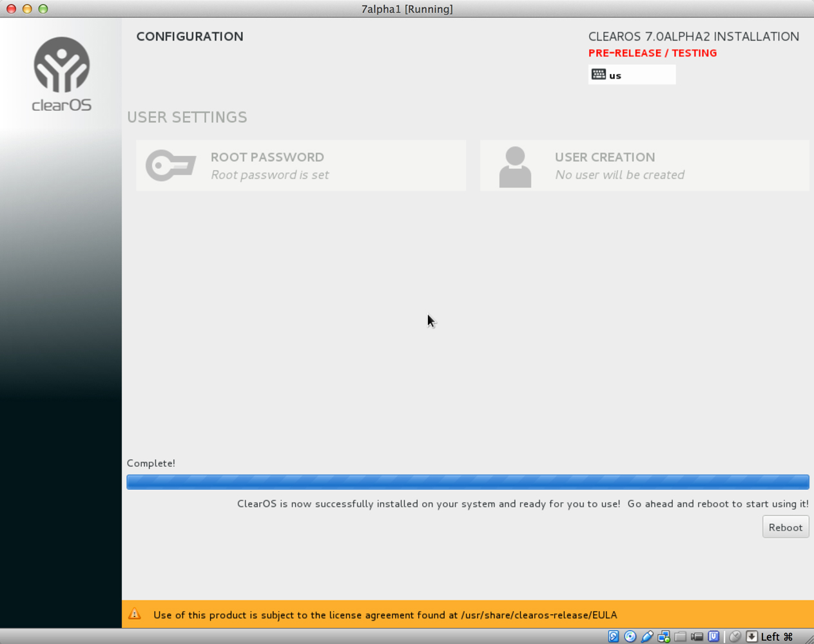This screenshot has height=644, width=814.
Task: Close the 7alpha1 VM window
Action: point(11,9)
